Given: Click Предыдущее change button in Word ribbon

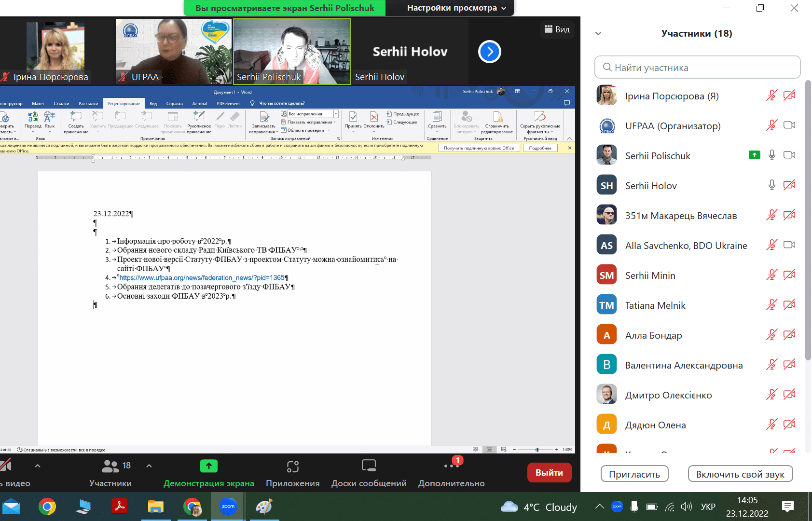Looking at the screenshot, I should 403,114.
